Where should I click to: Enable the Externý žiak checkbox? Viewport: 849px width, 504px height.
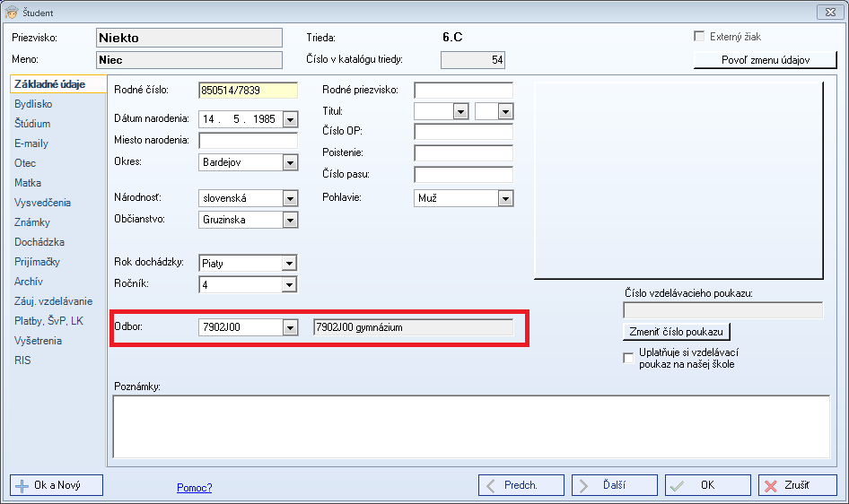click(x=700, y=37)
